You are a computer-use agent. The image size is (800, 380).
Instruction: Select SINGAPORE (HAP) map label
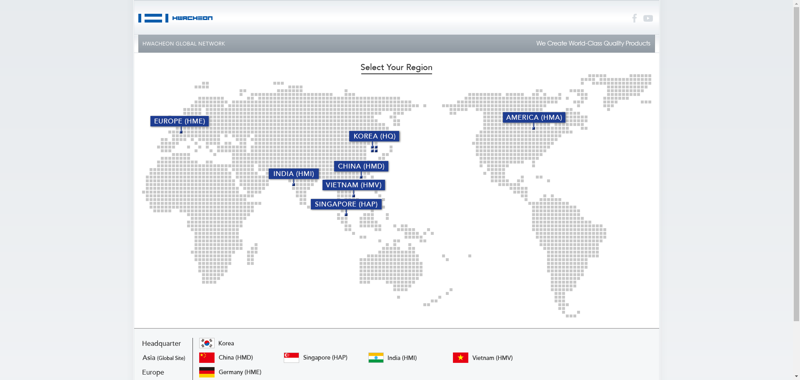[x=346, y=204]
